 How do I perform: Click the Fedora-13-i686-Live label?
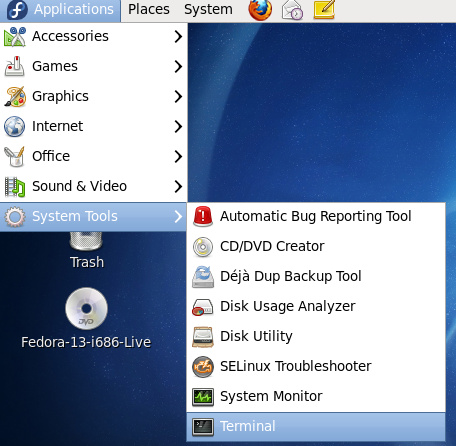86,342
